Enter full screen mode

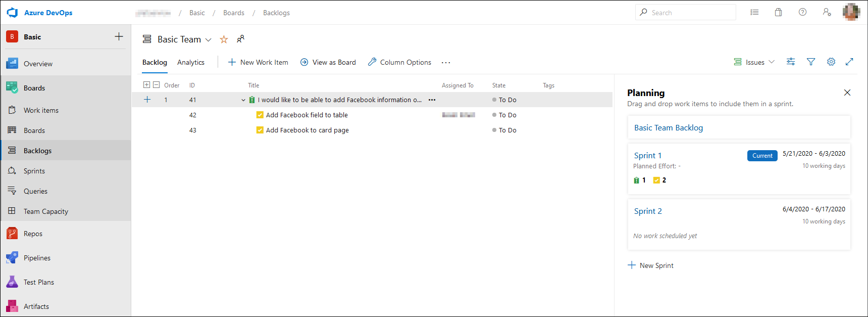coord(849,62)
